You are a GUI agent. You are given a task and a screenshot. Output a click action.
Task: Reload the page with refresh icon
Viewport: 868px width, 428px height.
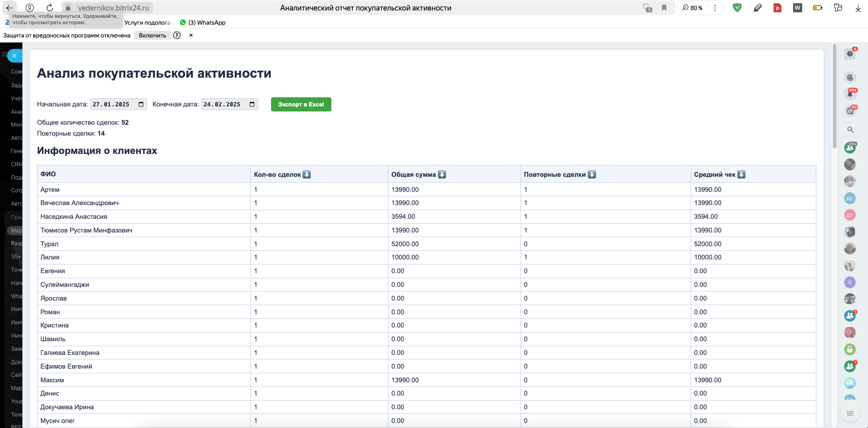pos(50,8)
